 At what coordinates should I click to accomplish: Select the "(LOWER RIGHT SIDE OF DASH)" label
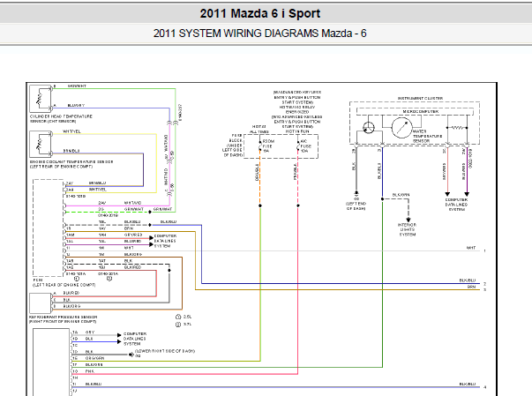pos(165,351)
